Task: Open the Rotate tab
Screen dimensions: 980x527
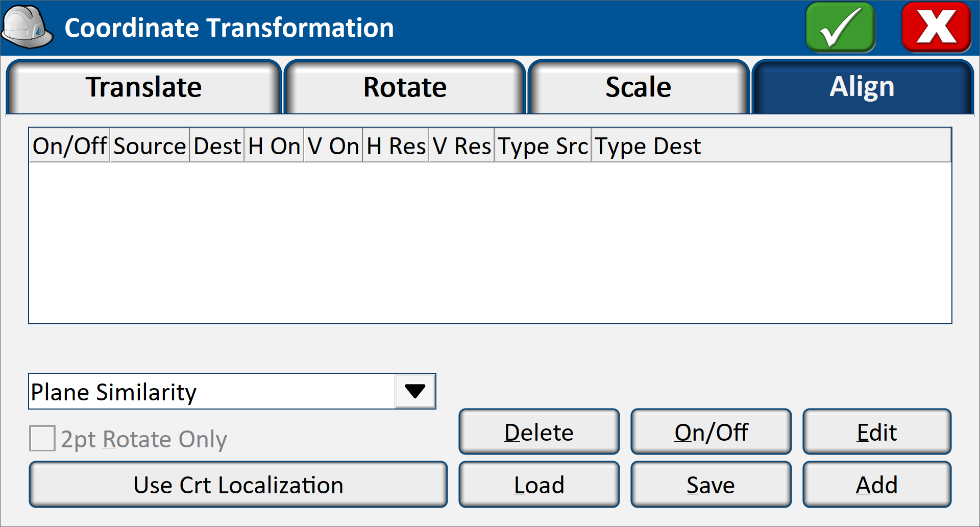Action: (405, 87)
